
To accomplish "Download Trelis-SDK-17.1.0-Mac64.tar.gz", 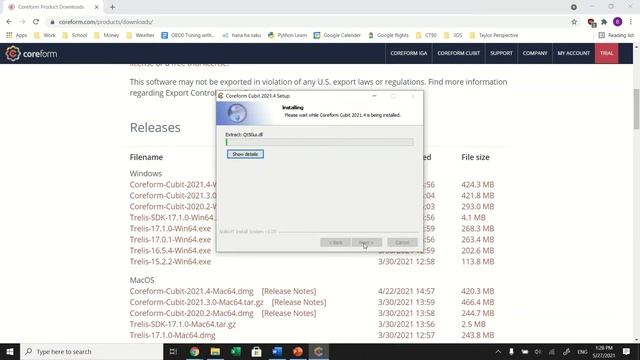I will point(182,324).
